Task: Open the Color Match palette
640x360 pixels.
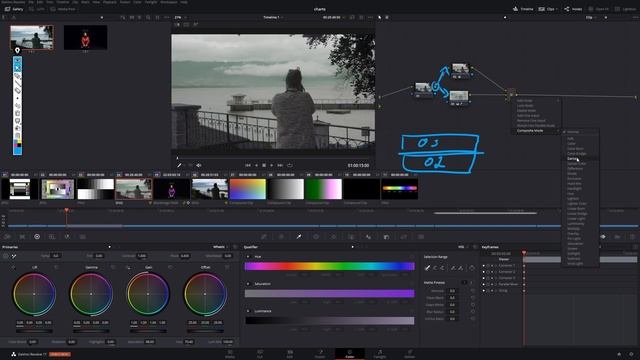Action: 22,237
